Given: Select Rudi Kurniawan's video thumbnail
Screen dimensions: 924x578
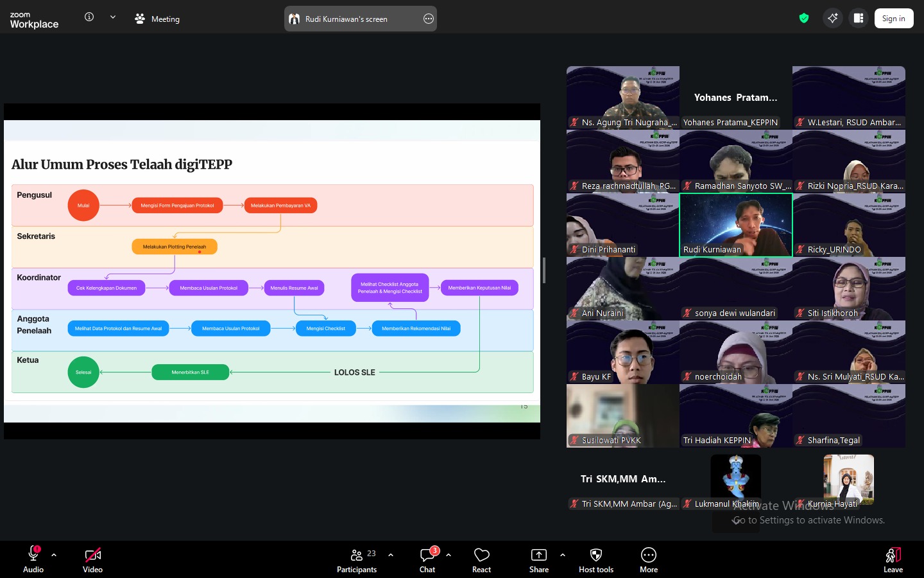Looking at the screenshot, I should pyautogui.click(x=736, y=225).
